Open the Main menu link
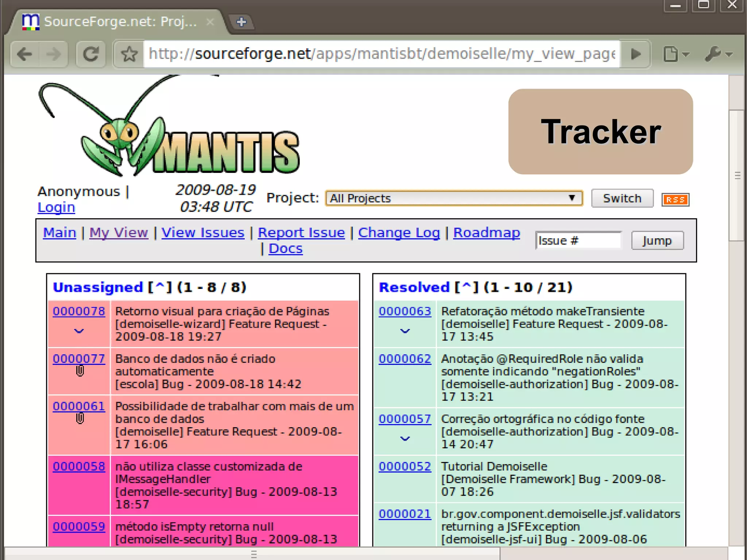747x560 pixels. coord(59,232)
